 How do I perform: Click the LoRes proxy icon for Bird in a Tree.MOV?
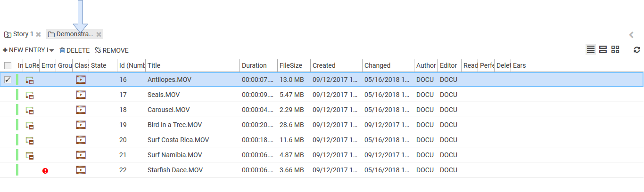[30, 125]
